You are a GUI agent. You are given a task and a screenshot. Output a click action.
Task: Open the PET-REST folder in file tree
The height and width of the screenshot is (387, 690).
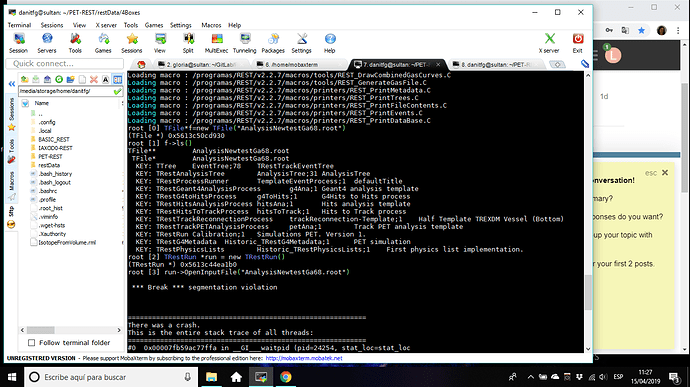tap(50, 157)
